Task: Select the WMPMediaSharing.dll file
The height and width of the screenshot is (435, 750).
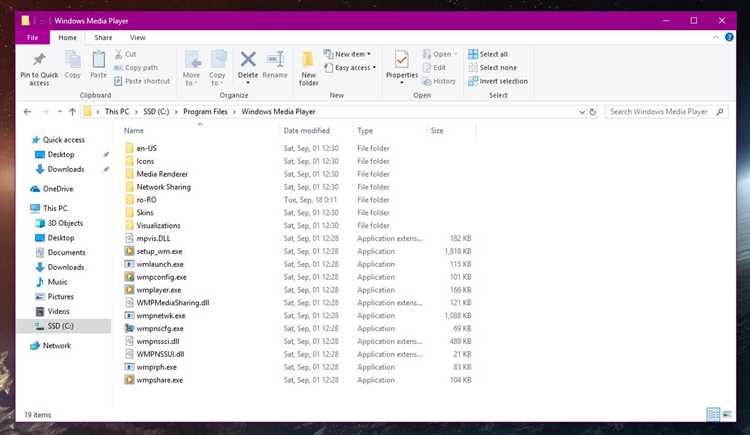Action: [173, 302]
